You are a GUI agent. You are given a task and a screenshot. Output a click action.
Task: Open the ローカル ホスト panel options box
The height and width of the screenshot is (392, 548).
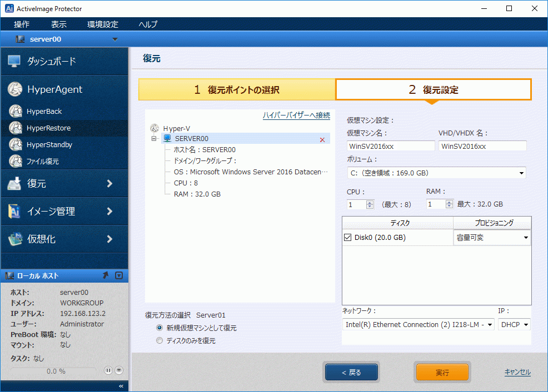(x=119, y=275)
